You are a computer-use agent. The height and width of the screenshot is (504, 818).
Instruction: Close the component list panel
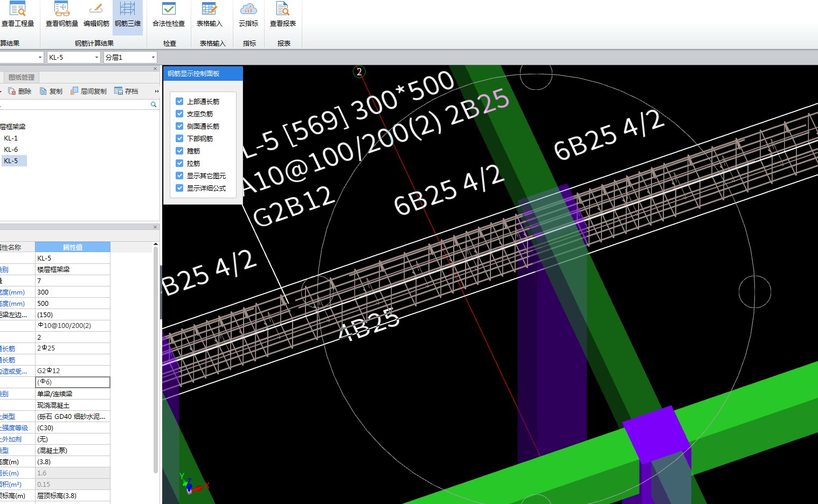click(x=155, y=69)
